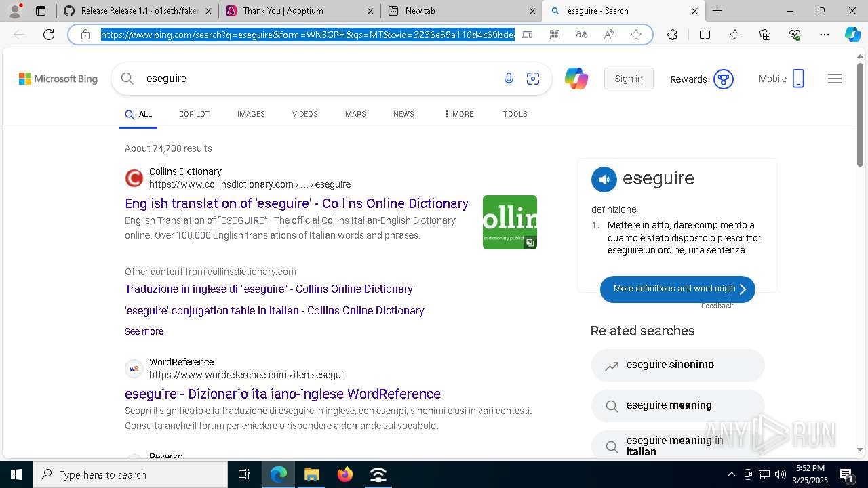Select the VIDEOS search tab
The image size is (868, 488).
pos(305,114)
